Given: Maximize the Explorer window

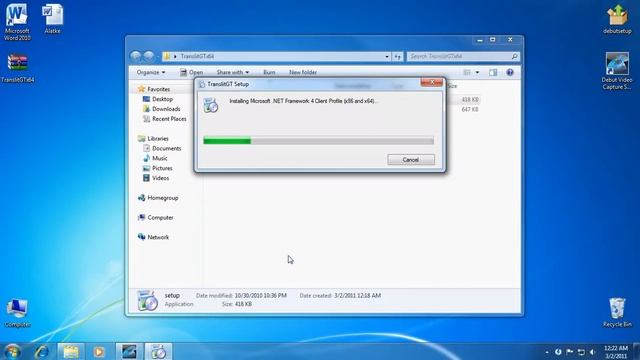Looking at the screenshot, I should click(493, 40).
